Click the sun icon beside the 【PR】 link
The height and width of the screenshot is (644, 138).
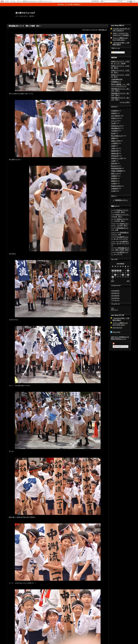pos(111,33)
